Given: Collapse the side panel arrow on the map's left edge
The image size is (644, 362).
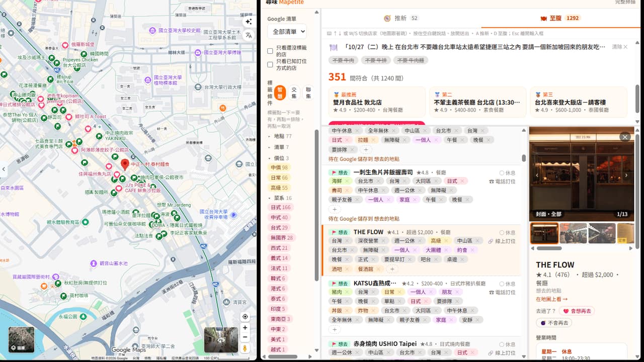Looking at the screenshot, I should point(4,169).
